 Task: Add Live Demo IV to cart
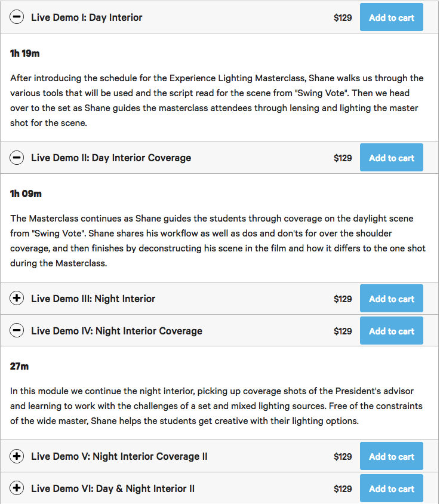391,331
